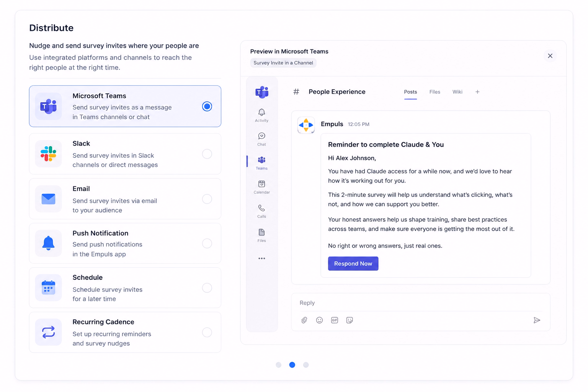Screen dimensions: 588x392
Task: Switch to the Posts tab
Action: coord(410,92)
